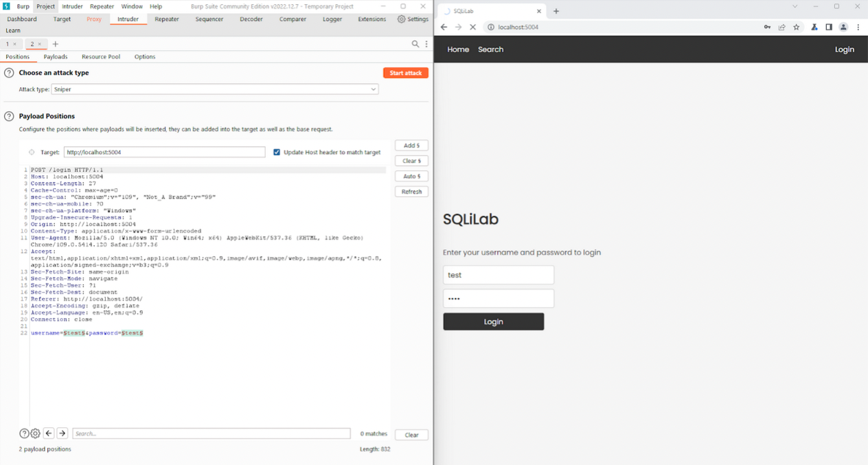Image resolution: width=868 pixels, height=465 pixels.
Task: Uncheck Update Host header to match target
Action: (277, 152)
